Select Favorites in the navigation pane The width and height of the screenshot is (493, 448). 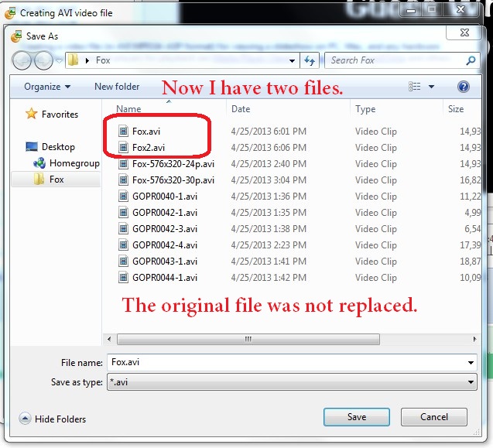[x=60, y=115]
